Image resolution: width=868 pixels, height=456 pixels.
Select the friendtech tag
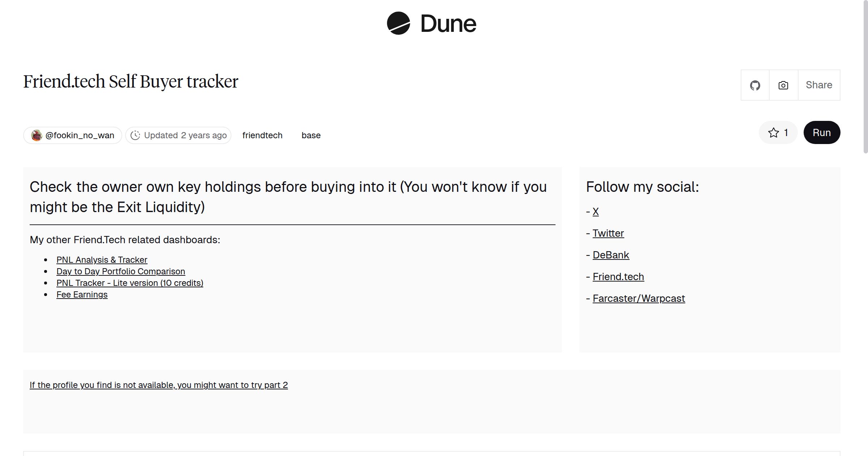(262, 135)
